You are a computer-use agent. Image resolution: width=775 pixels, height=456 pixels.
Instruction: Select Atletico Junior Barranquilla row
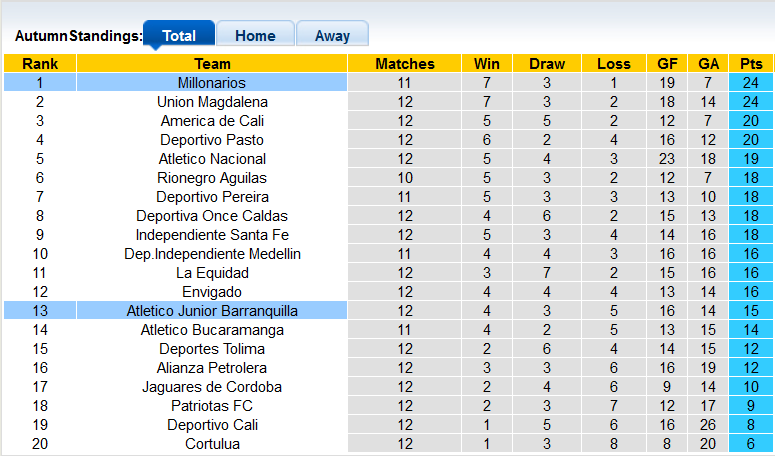212,311
